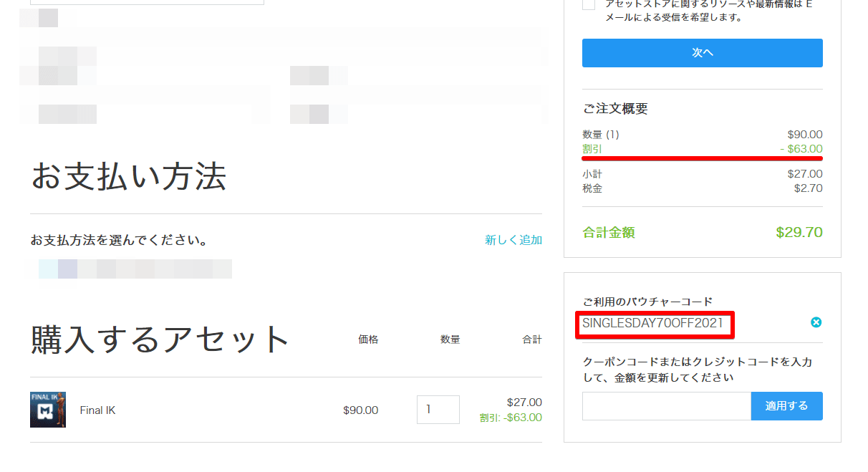This screenshot has width=868, height=472.
Task: Open the 新しく追加 payment link
Action: [513, 240]
